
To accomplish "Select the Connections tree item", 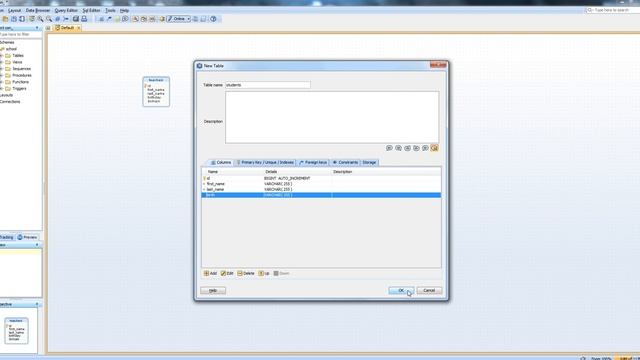I will point(10,101).
